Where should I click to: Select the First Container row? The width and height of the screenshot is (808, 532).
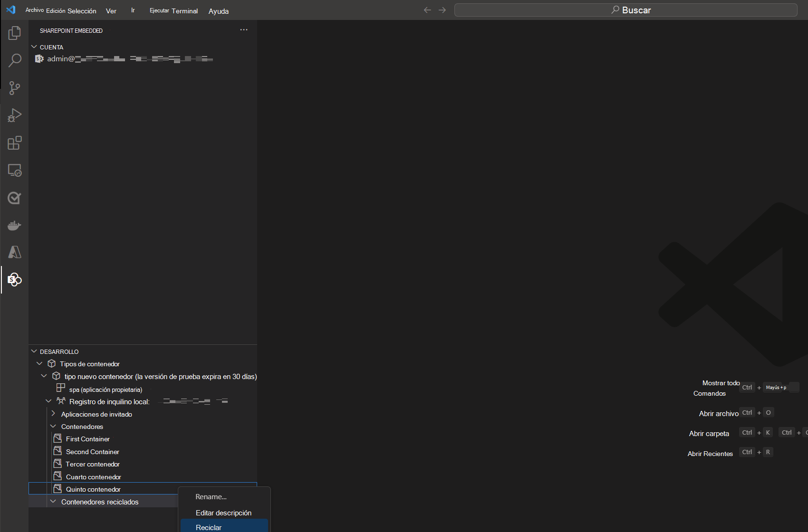[143, 438]
